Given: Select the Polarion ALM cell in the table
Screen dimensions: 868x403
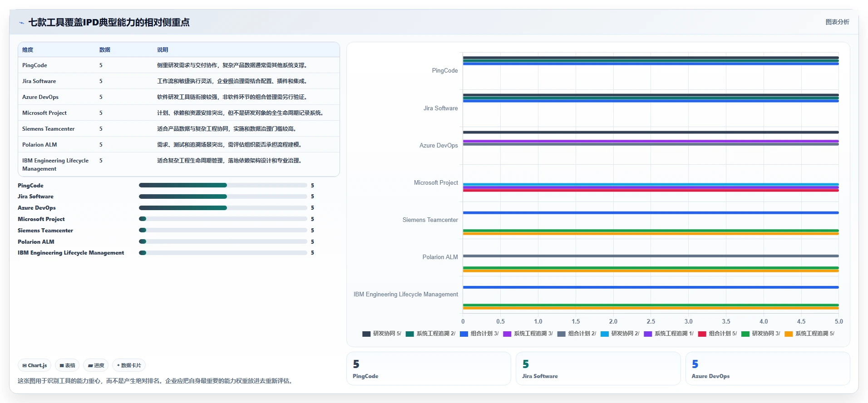Looking at the screenshot, I should coord(39,145).
